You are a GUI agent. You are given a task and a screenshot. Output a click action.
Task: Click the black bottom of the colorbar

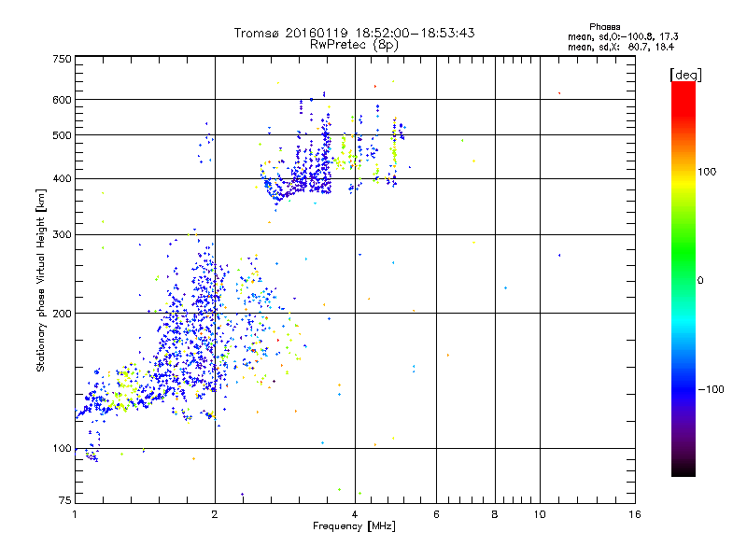pyautogui.click(x=684, y=470)
